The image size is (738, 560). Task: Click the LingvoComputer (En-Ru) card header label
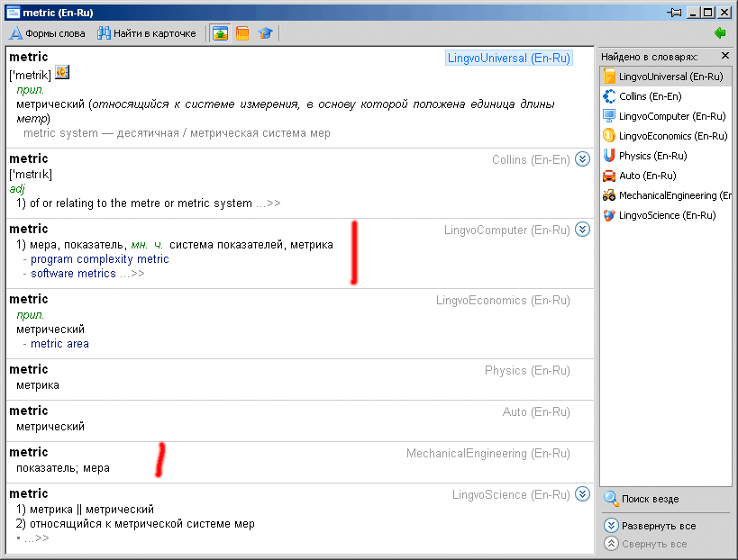point(507,230)
